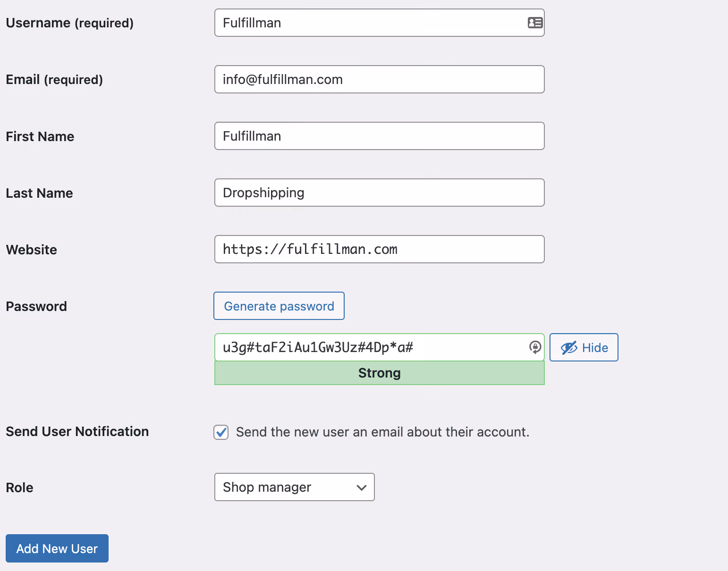Click the 'Send User Notification' label
The height and width of the screenshot is (571, 728).
point(77,431)
